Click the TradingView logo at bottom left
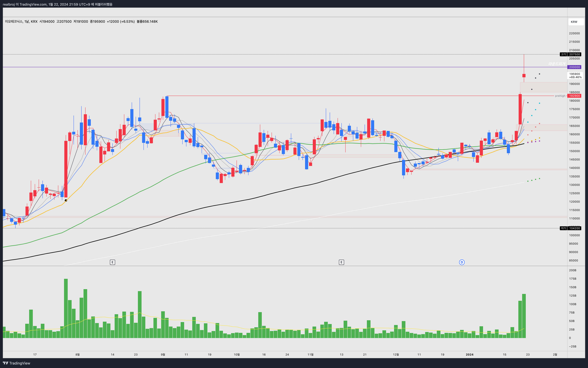This screenshot has width=588, height=368. 17,363
